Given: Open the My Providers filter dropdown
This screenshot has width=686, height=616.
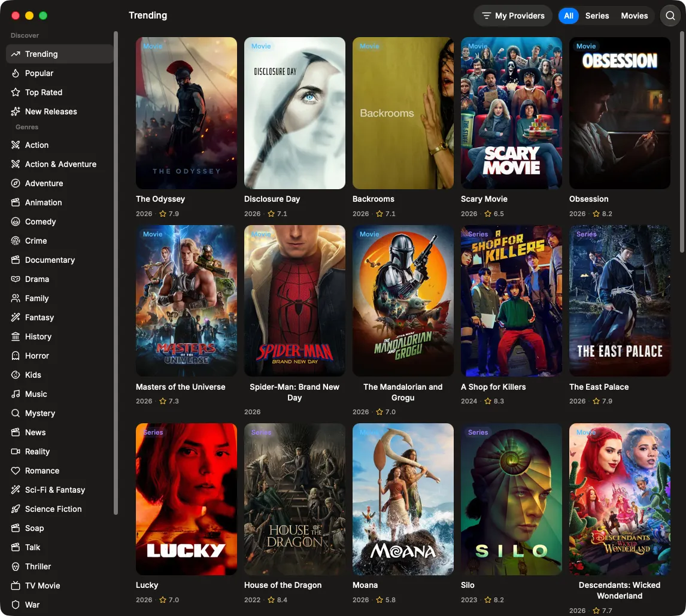Looking at the screenshot, I should click(513, 16).
